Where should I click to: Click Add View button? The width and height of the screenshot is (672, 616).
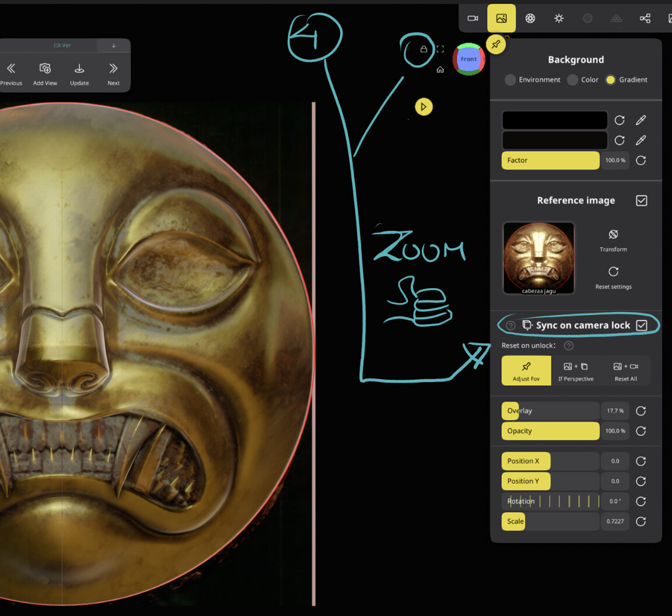pos(45,73)
